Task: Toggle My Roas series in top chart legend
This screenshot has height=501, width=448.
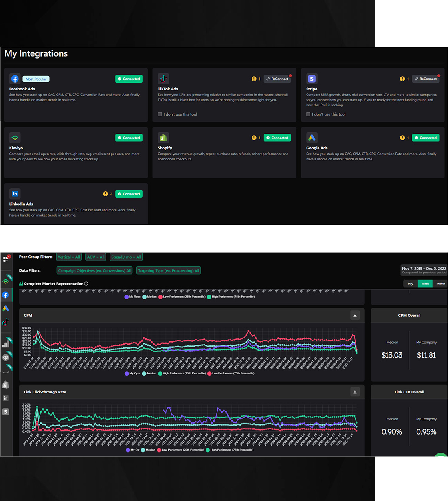Action: (x=132, y=297)
